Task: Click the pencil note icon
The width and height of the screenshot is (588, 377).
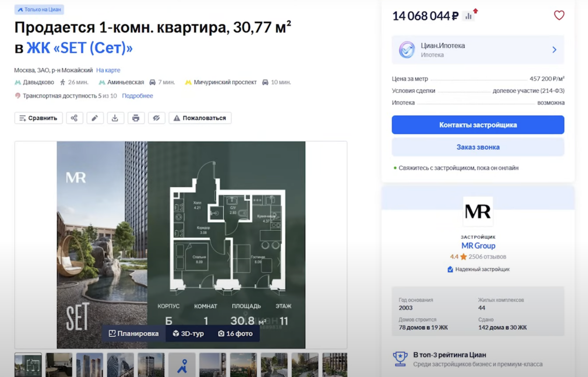Action: click(95, 118)
